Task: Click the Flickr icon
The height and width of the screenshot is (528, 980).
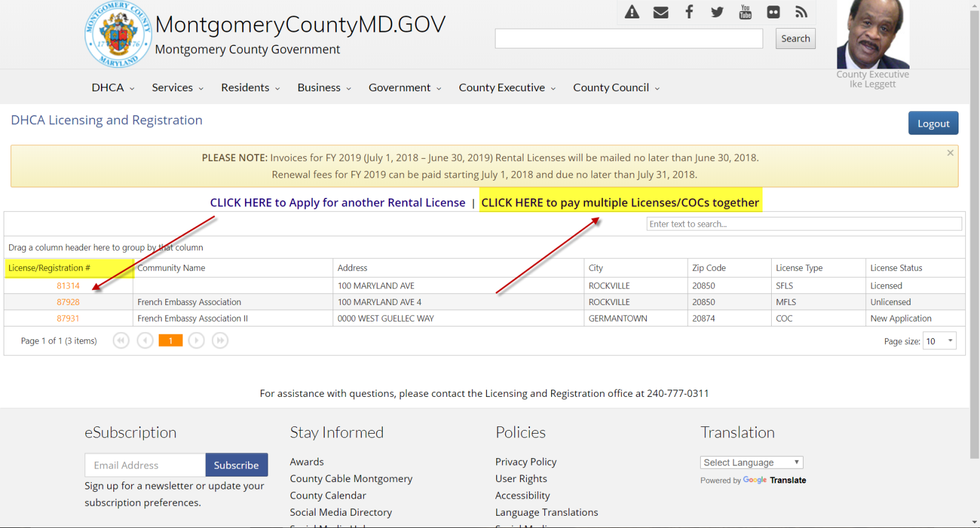Action: 774,12
